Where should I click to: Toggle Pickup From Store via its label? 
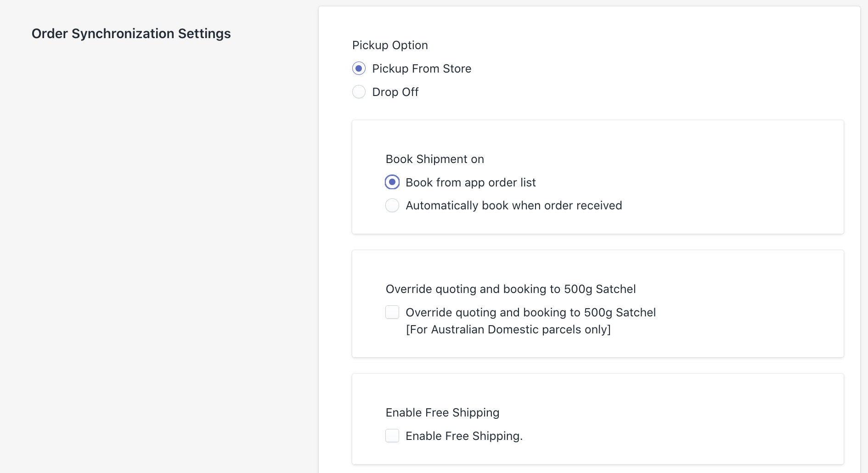[x=421, y=68]
